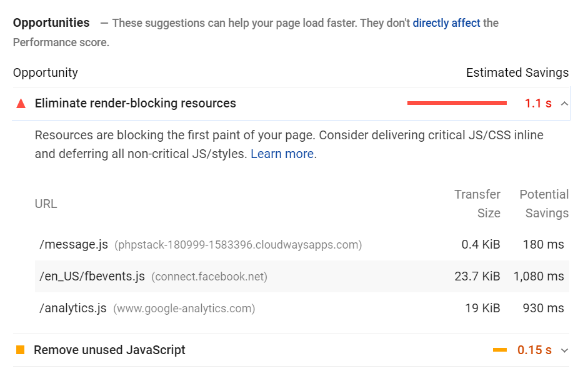Click the 'Learn more' link
Viewport: 588px width, 381px height.
282,153
